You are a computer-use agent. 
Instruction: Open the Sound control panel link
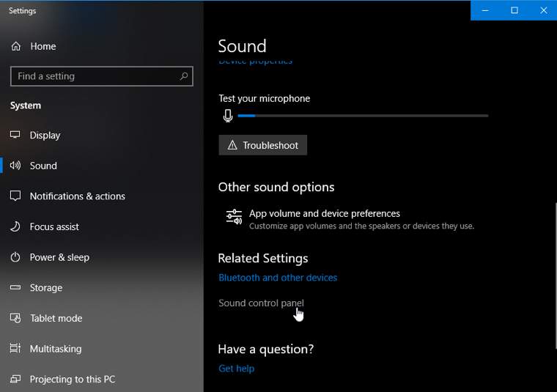[x=261, y=303]
